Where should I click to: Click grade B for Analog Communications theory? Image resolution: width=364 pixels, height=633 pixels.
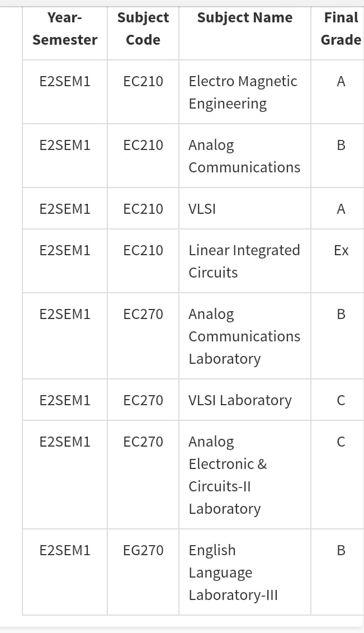(x=341, y=145)
